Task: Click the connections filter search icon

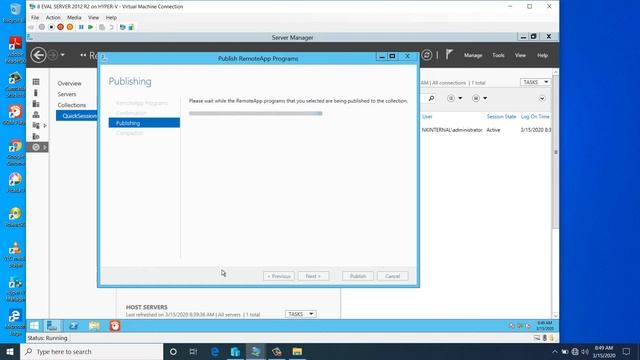Action: pos(431,98)
